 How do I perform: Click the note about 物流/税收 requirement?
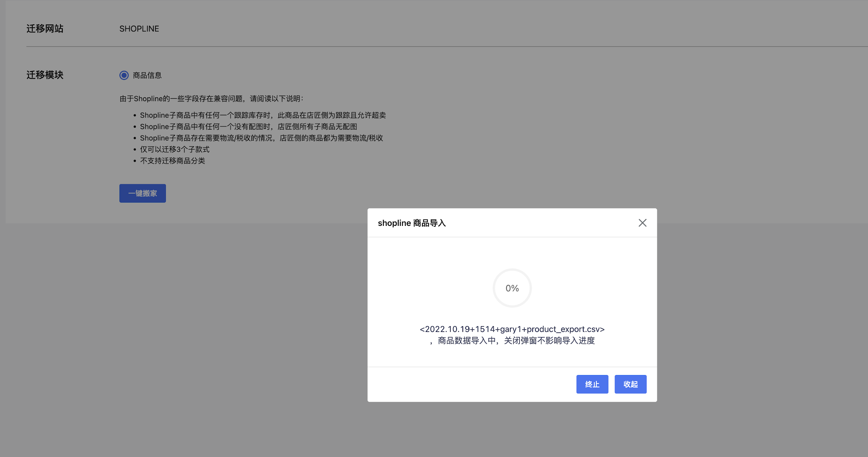point(261,138)
